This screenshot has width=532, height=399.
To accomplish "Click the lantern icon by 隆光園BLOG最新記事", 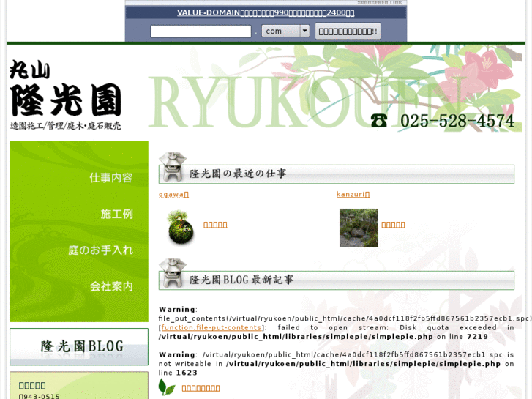I will coord(173,273).
